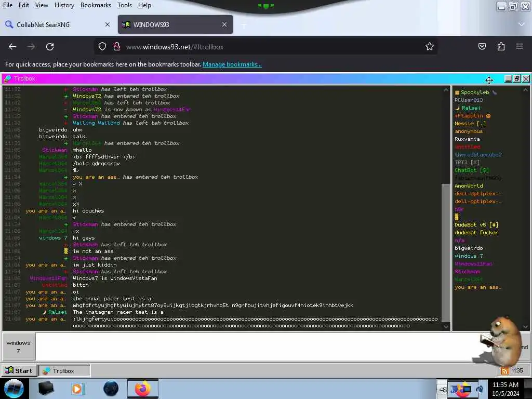The width and height of the screenshot is (532, 399).
Task: Select user Nessie in user list
Action: point(470,124)
